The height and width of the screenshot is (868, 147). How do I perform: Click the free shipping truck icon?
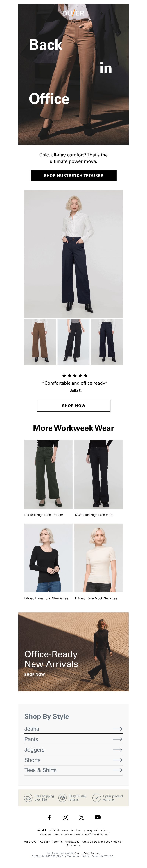pos(28,798)
